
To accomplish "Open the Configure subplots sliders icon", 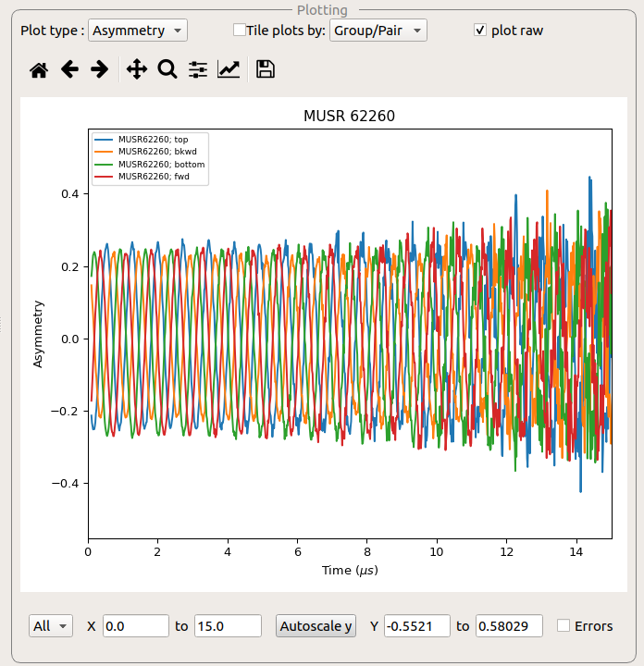I will click(x=198, y=69).
